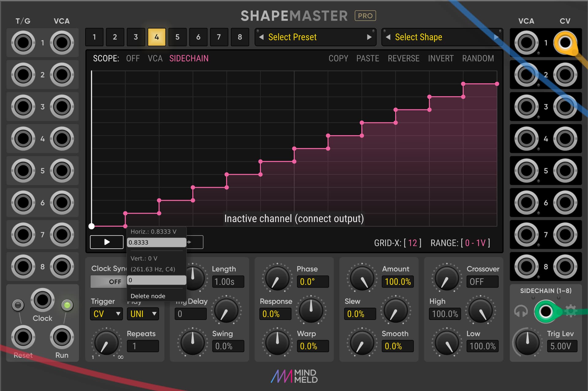Toggle Clock Sync OFF switch
The width and height of the screenshot is (588, 391).
click(x=108, y=281)
